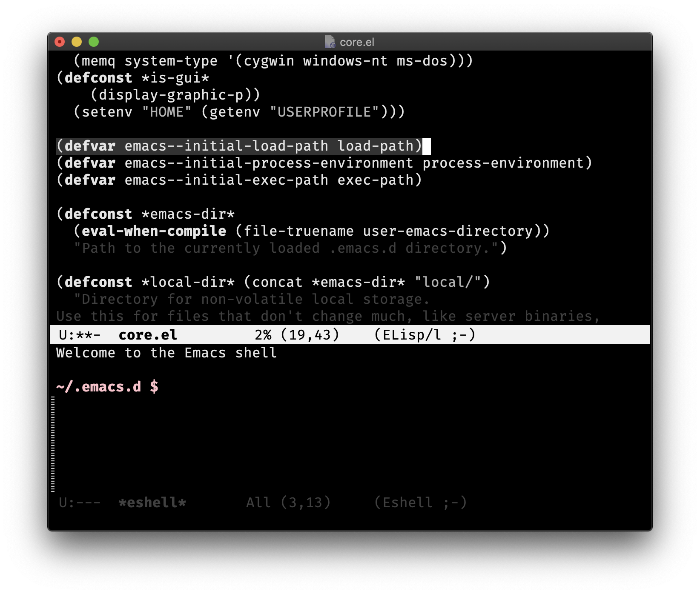Viewport: 700px width, 594px height.
Task: Click the "USERPROFILE" string
Action: pyautogui.click(x=324, y=112)
